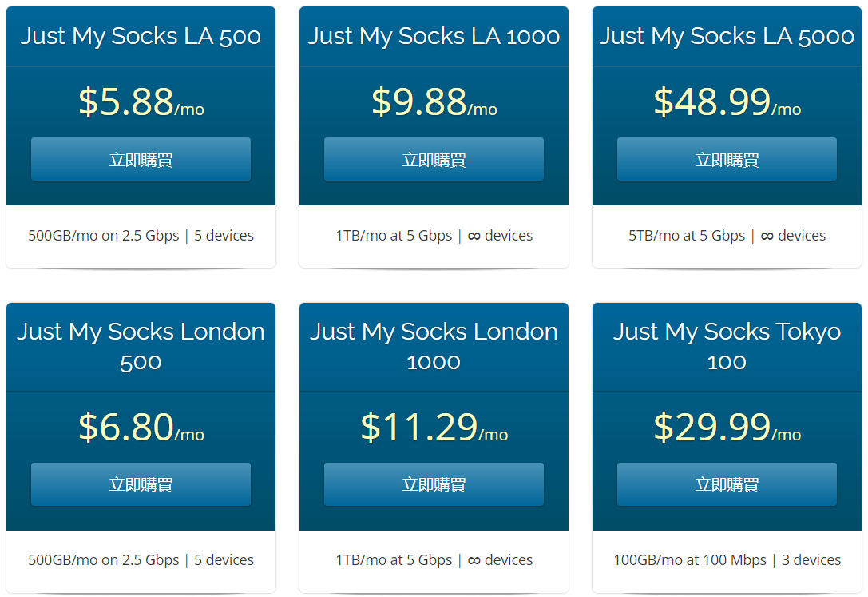Hit the buy button for London 500
868x597 pixels.
coord(141,484)
